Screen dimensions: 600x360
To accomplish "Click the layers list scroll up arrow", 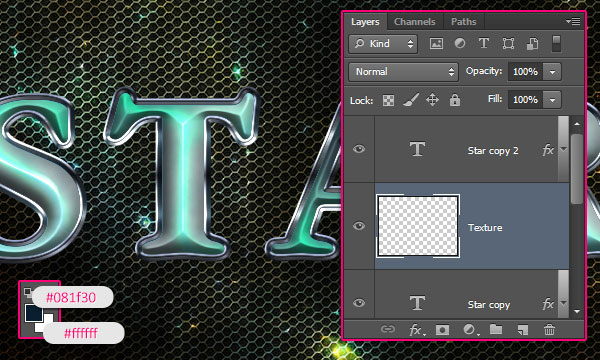I will (577, 124).
